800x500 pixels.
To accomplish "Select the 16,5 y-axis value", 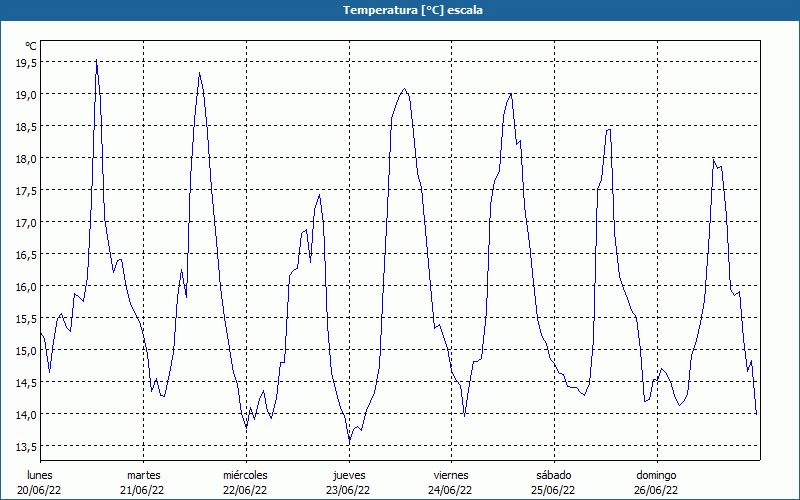I will [x=26, y=254].
